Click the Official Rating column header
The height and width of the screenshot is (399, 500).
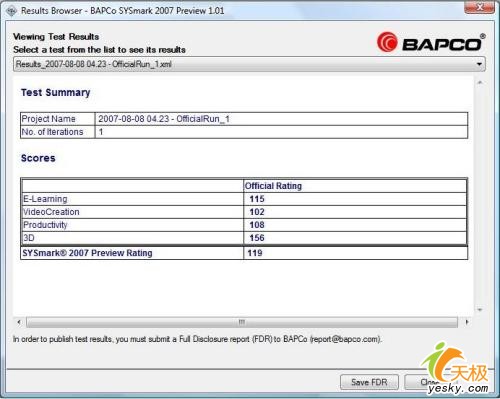coord(273,186)
